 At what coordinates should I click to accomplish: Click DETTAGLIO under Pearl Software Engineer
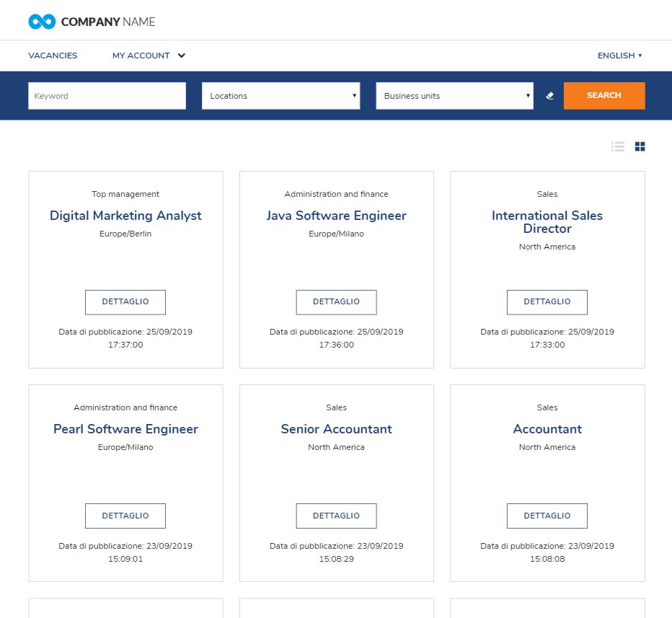125,516
